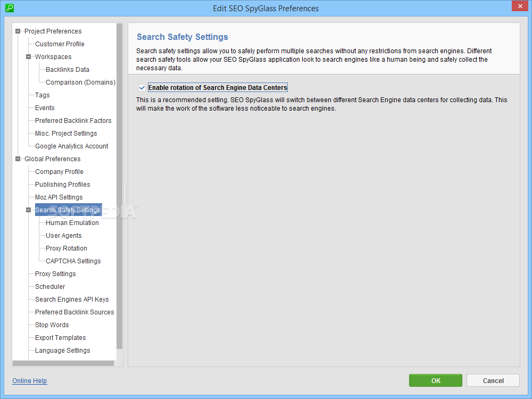Viewport: 532px width, 399px height.
Task: Open Scheduler settings
Action: pos(50,287)
